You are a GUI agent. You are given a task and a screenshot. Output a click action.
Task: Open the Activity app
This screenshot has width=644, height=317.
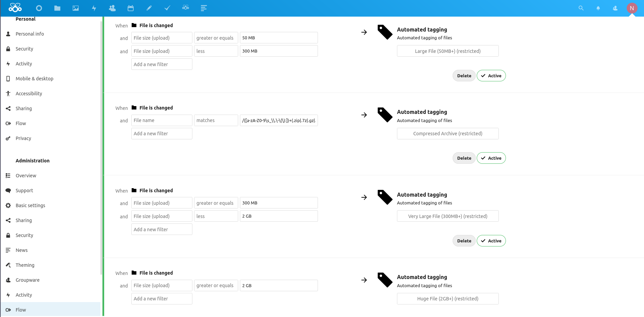(x=94, y=8)
